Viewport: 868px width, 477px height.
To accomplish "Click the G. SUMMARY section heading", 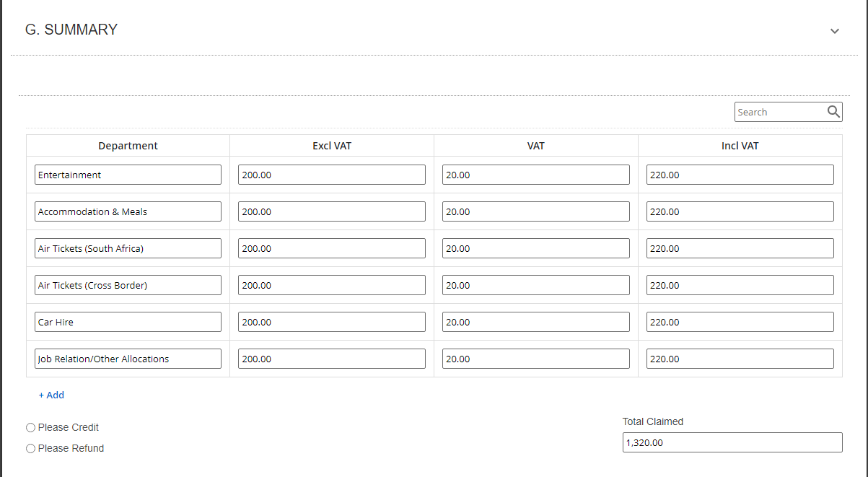I will (71, 30).
